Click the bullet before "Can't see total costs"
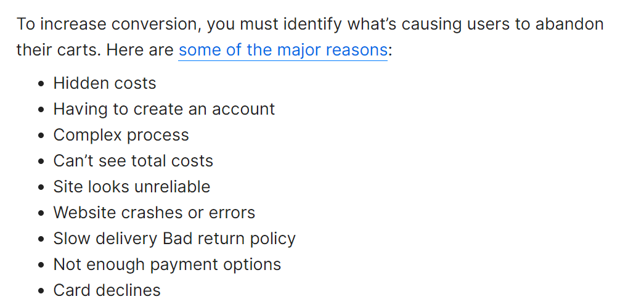This screenshot has width=644, height=307. click(x=41, y=162)
